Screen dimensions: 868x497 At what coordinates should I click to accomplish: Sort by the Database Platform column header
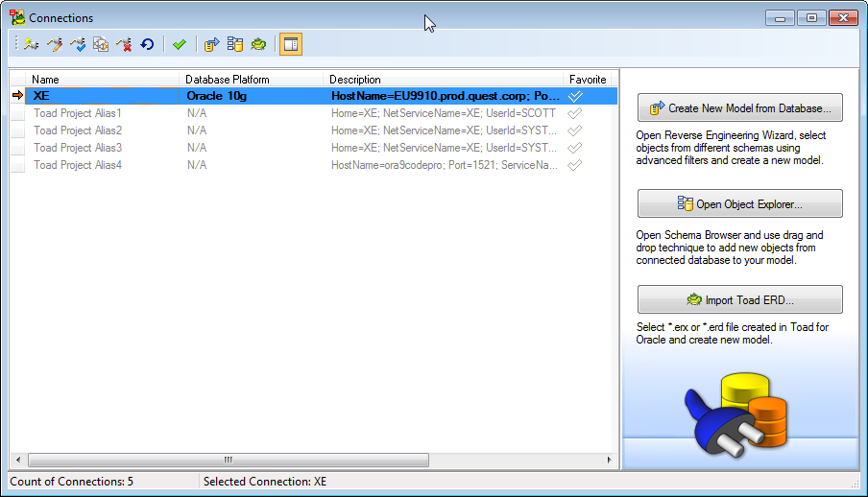point(252,79)
